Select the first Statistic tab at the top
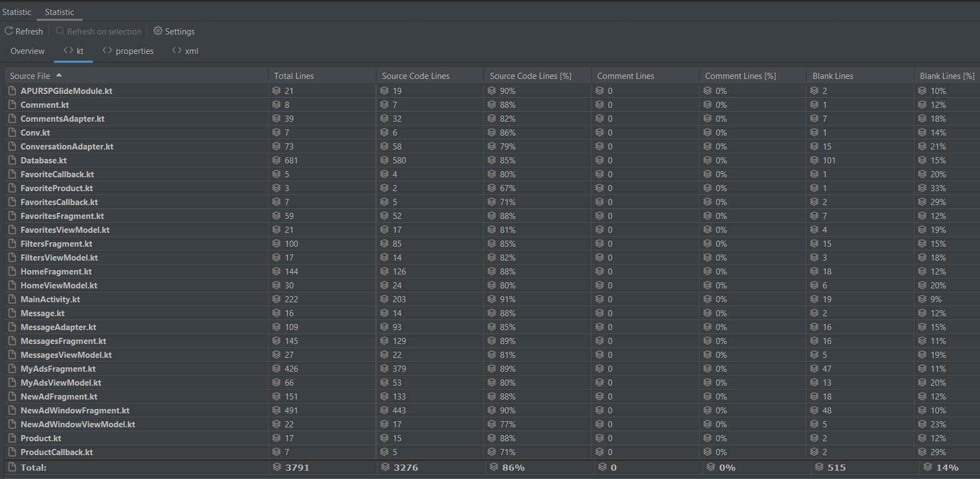This screenshot has height=479, width=980. coord(17,12)
